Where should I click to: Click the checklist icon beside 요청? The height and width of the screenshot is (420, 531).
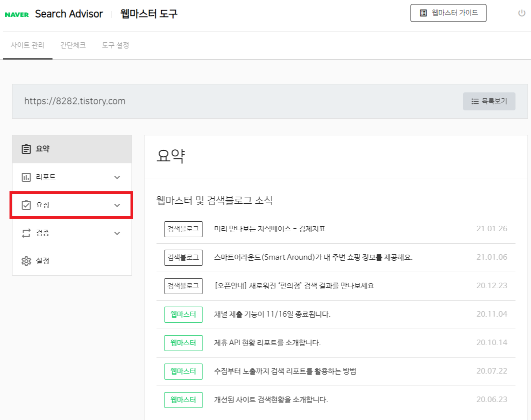[x=26, y=205]
